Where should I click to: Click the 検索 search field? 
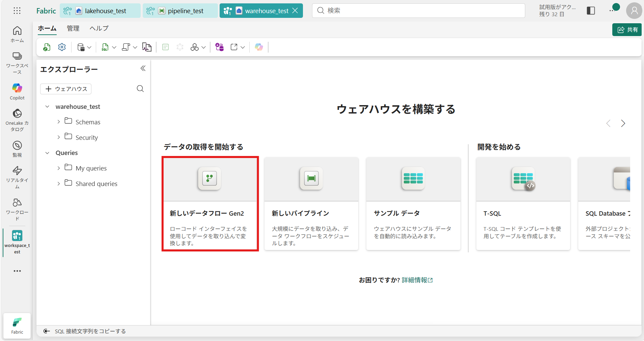[x=418, y=11]
